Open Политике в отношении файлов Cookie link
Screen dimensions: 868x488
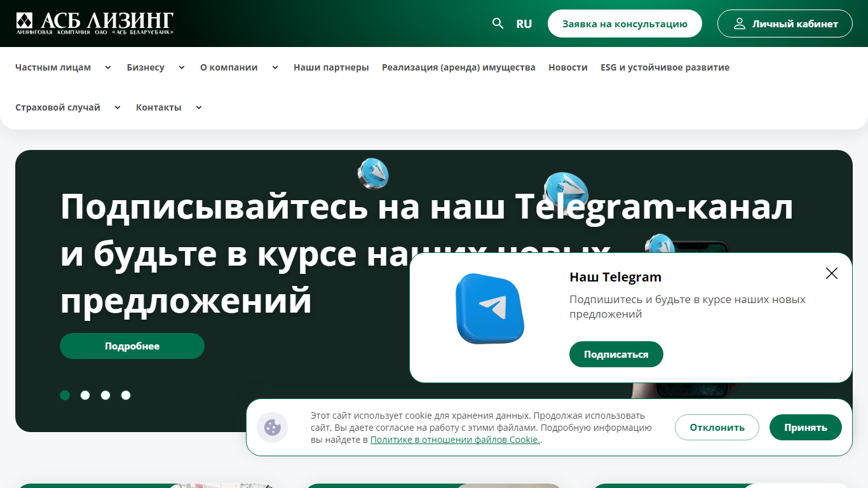tap(455, 440)
